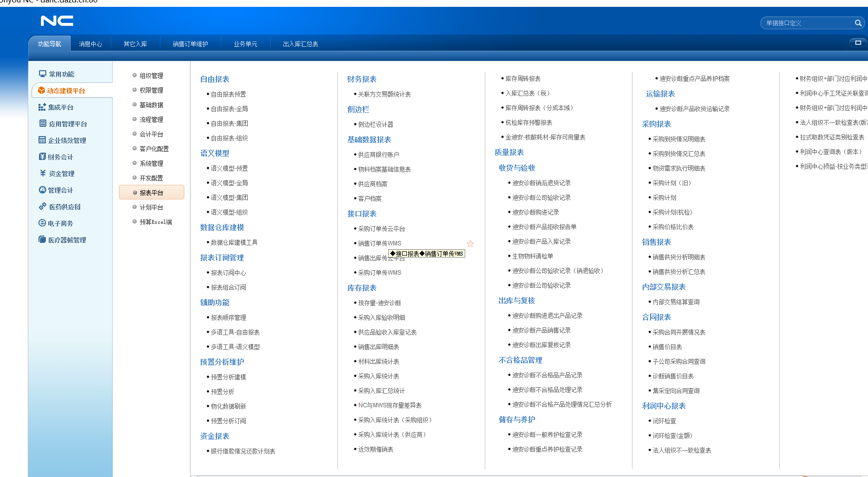Select 会计平台 in the submenu

(151, 134)
